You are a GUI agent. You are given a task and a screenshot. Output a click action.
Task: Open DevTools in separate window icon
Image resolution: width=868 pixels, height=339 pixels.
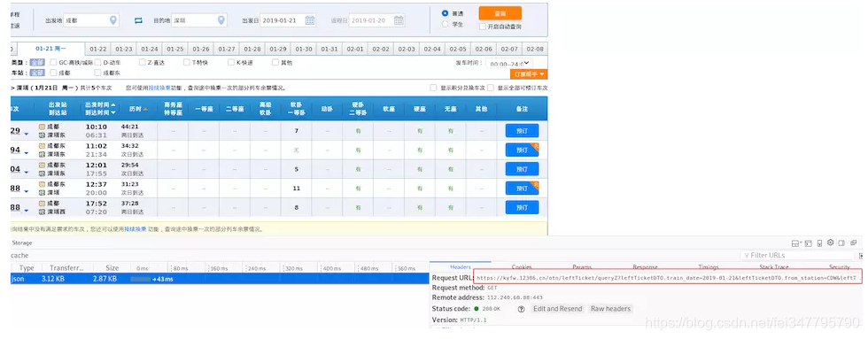coord(853,243)
